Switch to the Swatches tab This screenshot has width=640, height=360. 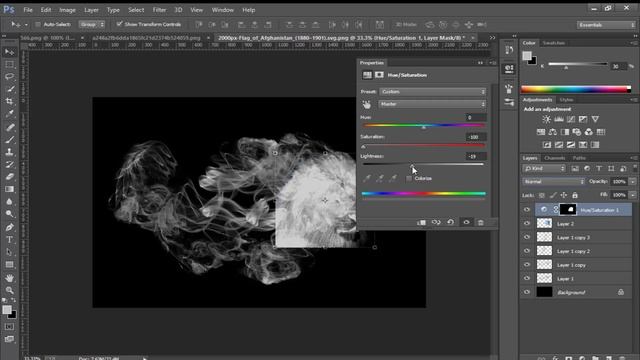click(x=554, y=43)
